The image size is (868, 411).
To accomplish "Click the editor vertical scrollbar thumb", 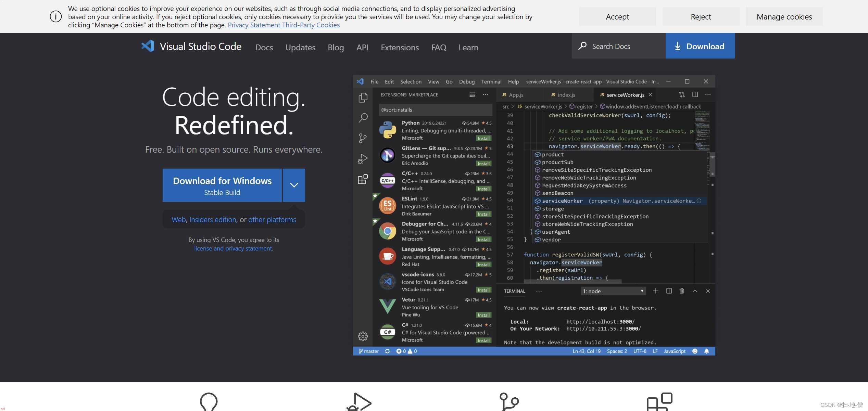I will (x=712, y=165).
